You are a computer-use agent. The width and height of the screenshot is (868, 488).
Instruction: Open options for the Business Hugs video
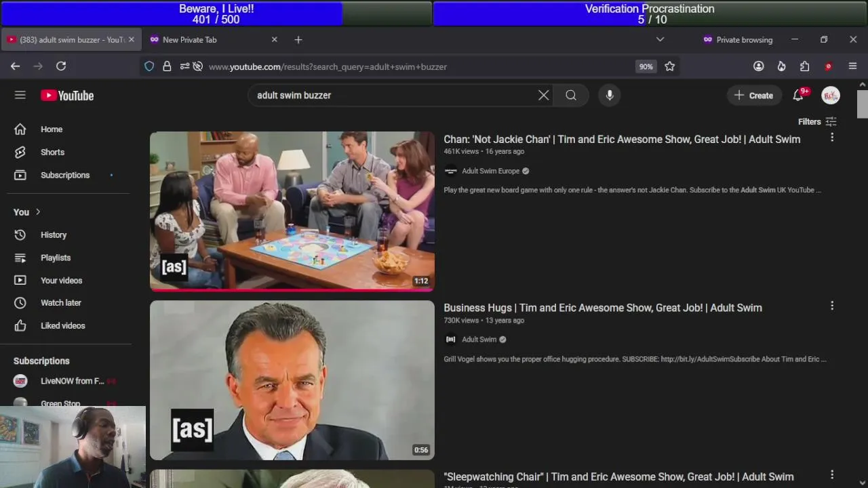click(x=832, y=306)
